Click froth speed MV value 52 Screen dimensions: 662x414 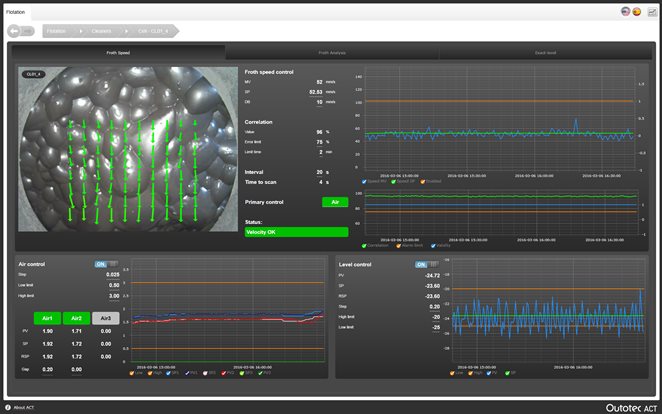coord(320,82)
